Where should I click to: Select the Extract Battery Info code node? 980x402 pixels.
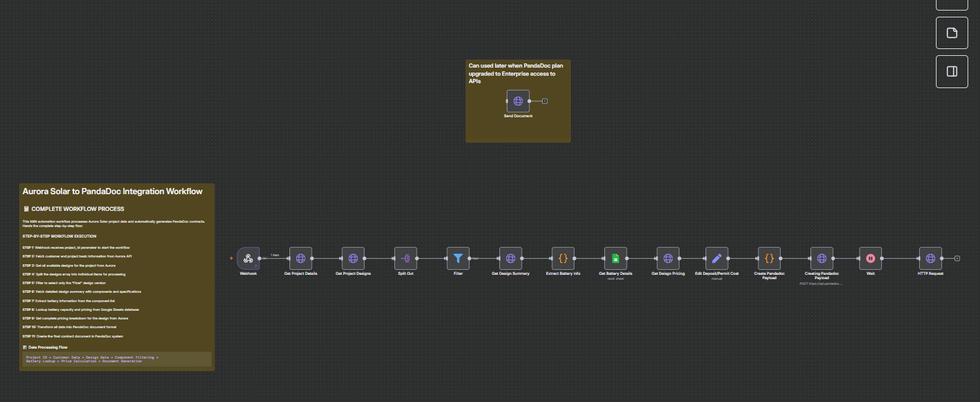pos(563,258)
